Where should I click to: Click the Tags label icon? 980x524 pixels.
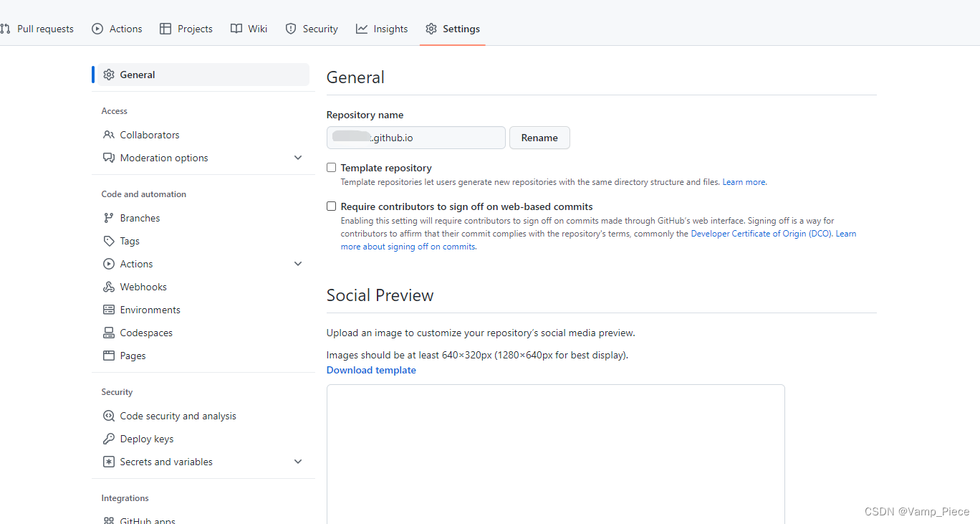point(109,241)
